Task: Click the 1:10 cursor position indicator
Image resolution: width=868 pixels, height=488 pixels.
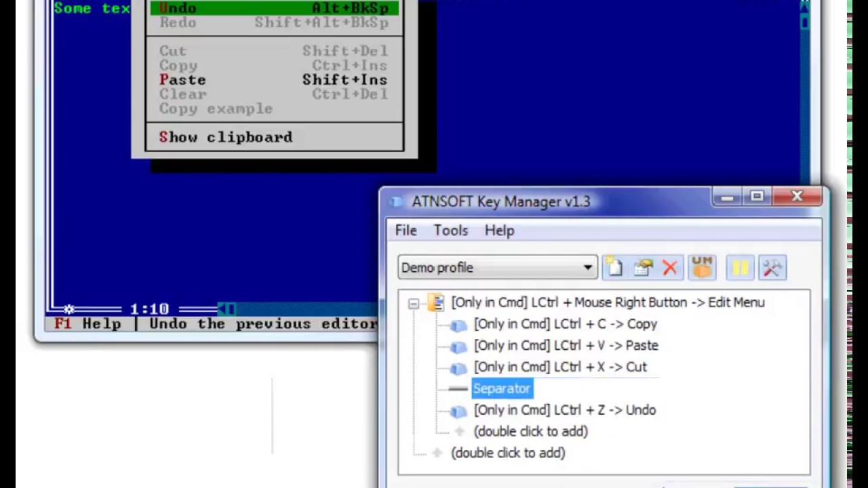Action: [149, 309]
